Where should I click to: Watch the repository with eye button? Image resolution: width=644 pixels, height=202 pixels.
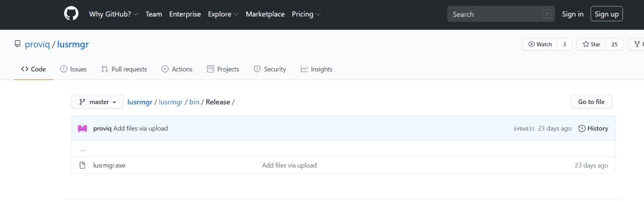pyautogui.click(x=540, y=45)
